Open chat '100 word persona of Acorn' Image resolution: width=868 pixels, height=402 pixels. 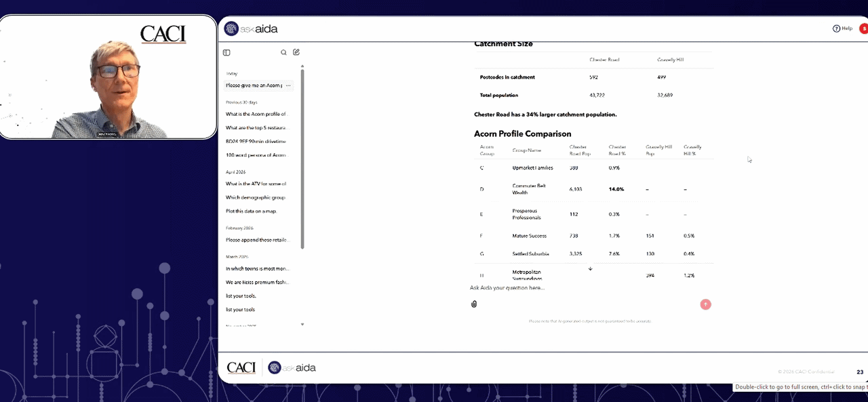[256, 155]
